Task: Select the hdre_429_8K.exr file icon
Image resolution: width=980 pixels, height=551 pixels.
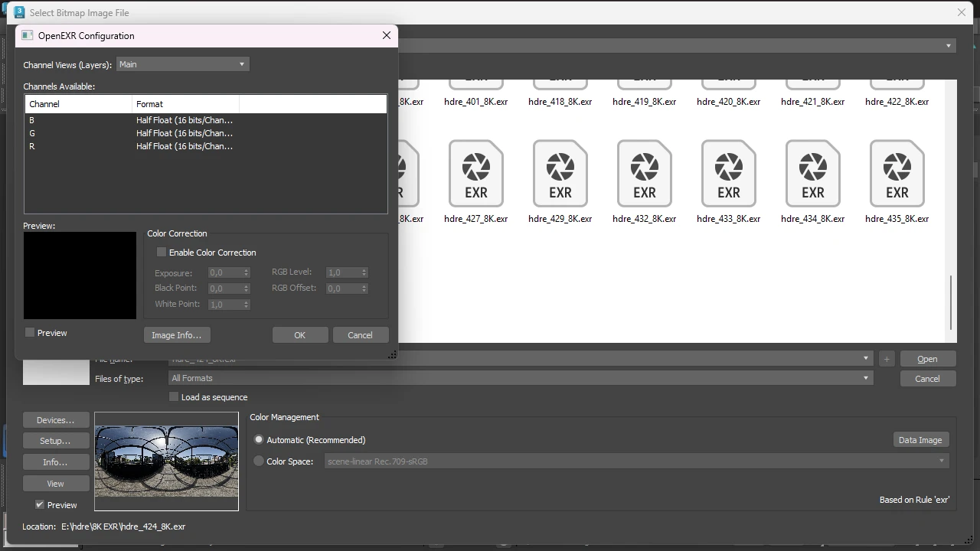Action: [x=560, y=174]
